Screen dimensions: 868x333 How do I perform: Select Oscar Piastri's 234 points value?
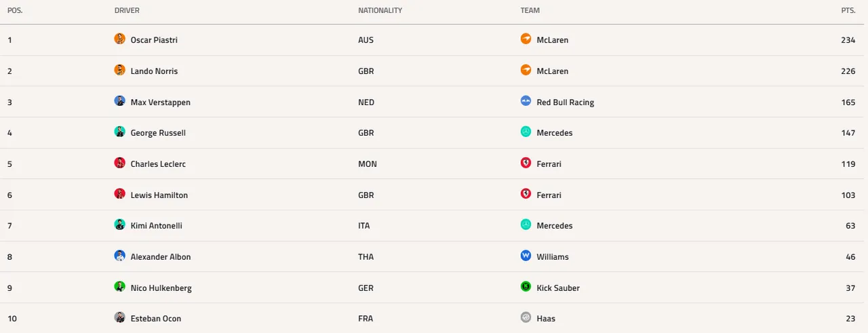(848, 40)
